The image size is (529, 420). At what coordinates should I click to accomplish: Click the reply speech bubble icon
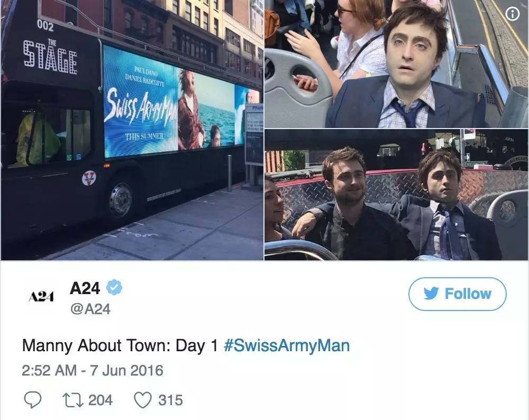tap(33, 400)
